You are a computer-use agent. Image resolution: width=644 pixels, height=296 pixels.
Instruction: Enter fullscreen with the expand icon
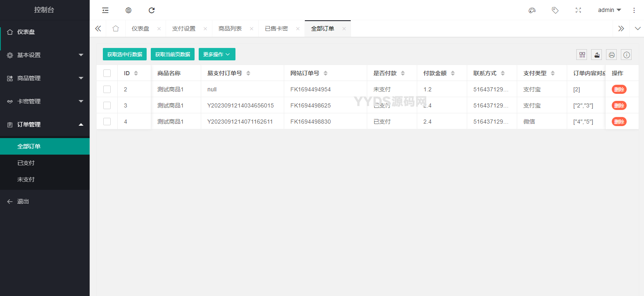click(578, 10)
